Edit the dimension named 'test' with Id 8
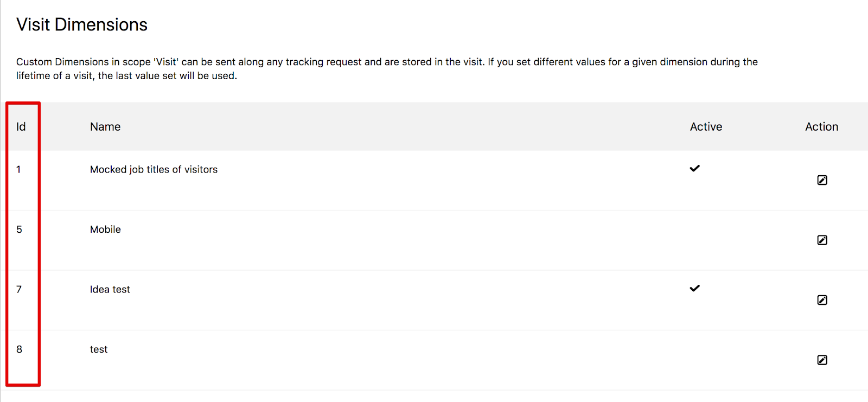The image size is (868, 402). coord(822,360)
